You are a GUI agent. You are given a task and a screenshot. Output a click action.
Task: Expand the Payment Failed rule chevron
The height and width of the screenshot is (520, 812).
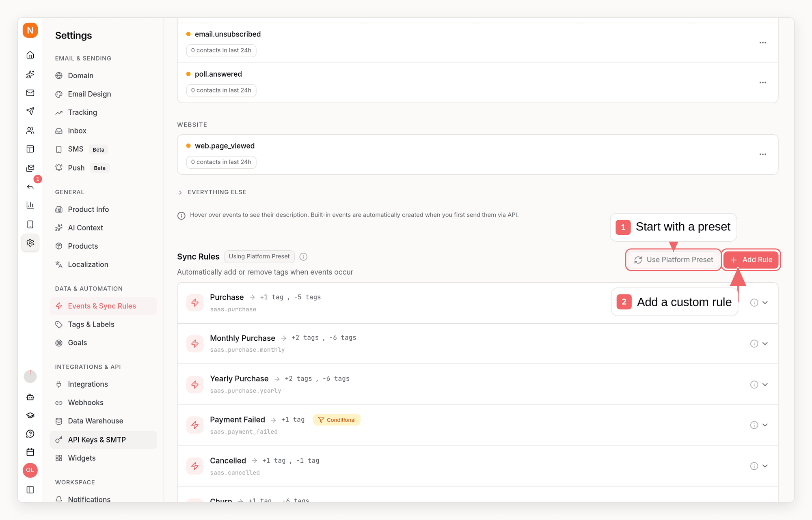pyautogui.click(x=765, y=425)
